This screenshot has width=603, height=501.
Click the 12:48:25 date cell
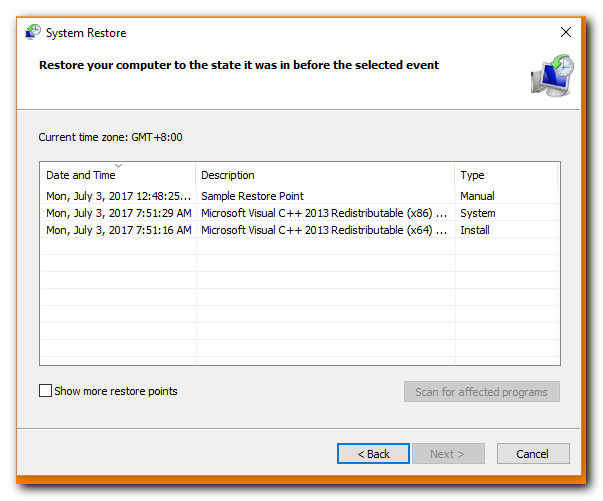(x=118, y=196)
